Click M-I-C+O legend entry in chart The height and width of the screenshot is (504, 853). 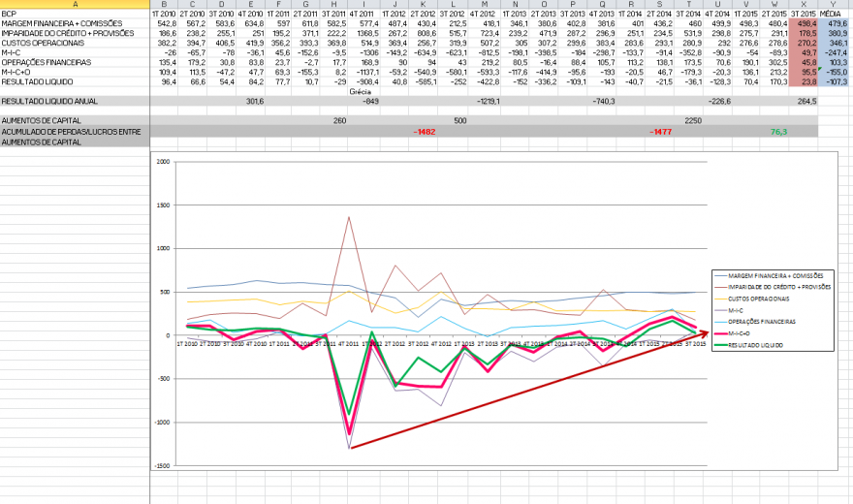[x=732, y=333]
